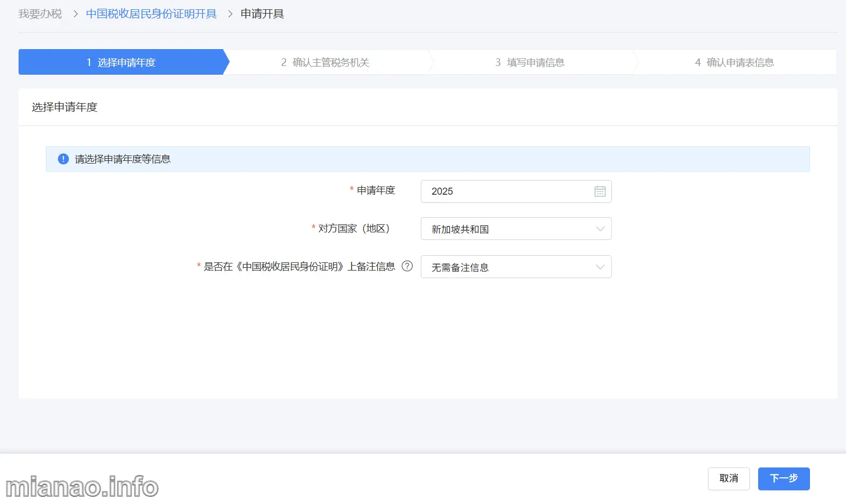
Task: Switch to step 4 确认申请表信息
Action: (735, 62)
